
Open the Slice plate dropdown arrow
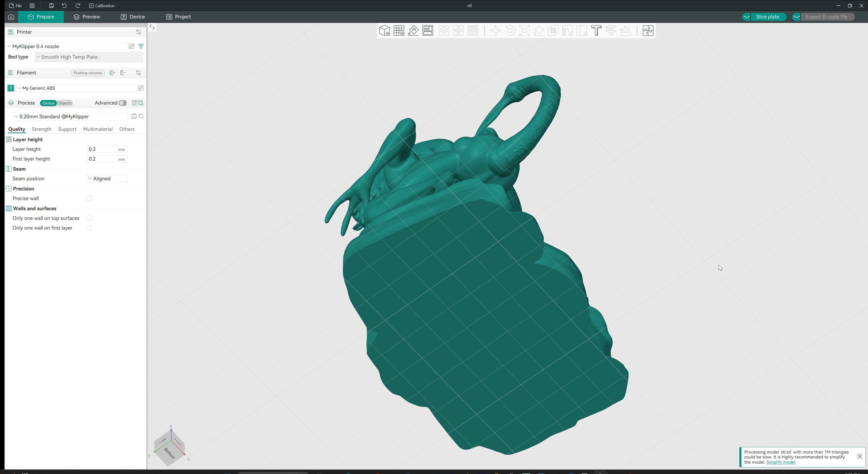point(747,17)
